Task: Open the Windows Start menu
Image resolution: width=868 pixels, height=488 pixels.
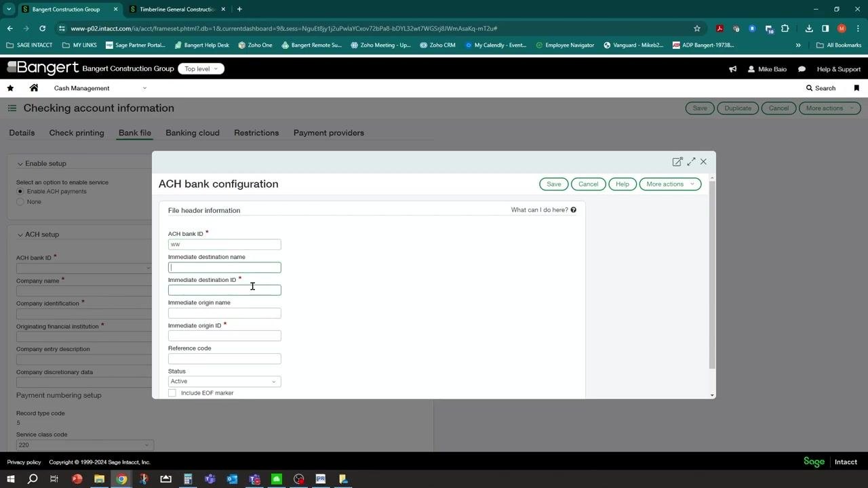Action: (x=10, y=479)
